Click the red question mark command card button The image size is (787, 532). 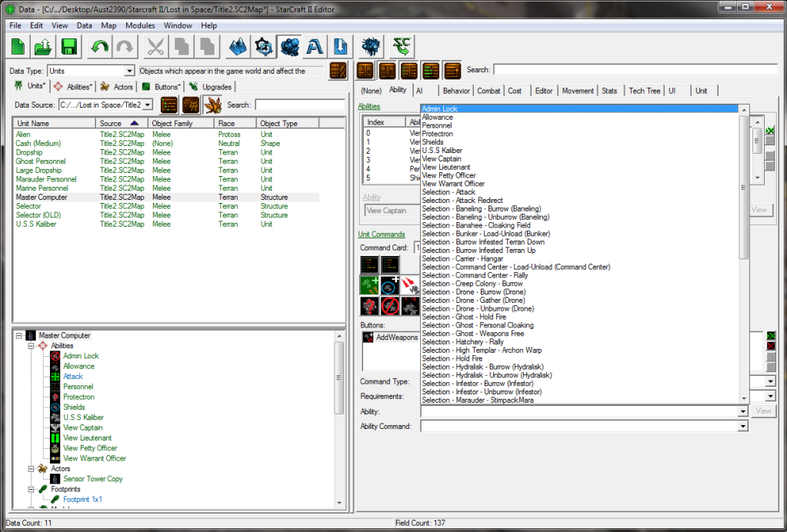click(369, 306)
